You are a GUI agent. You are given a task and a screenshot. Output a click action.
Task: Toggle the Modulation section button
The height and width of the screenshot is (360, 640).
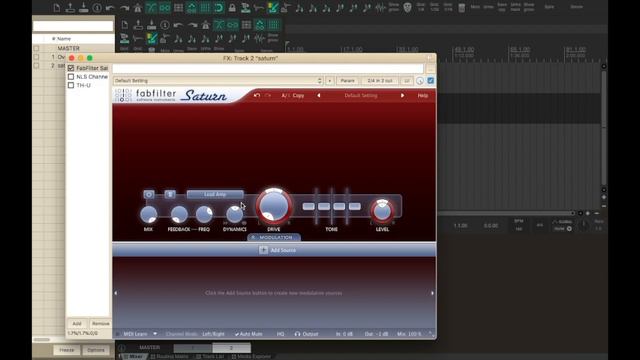click(x=274, y=237)
